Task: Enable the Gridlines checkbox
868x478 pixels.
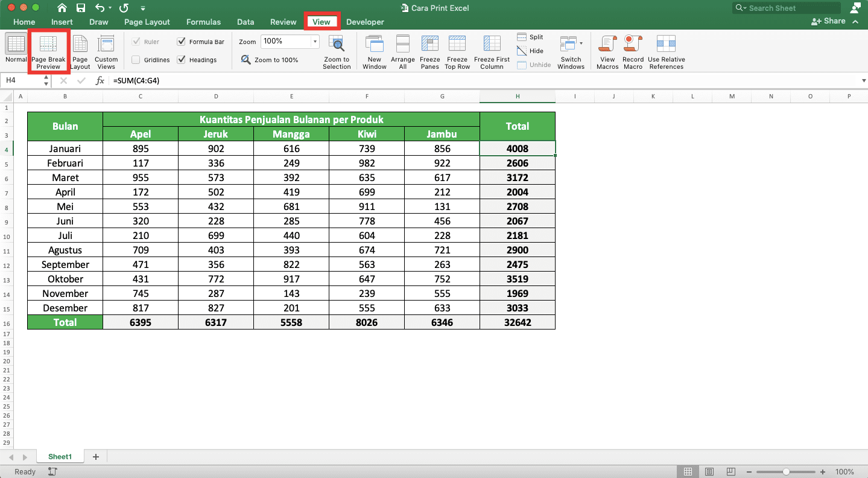Action: 136,60
